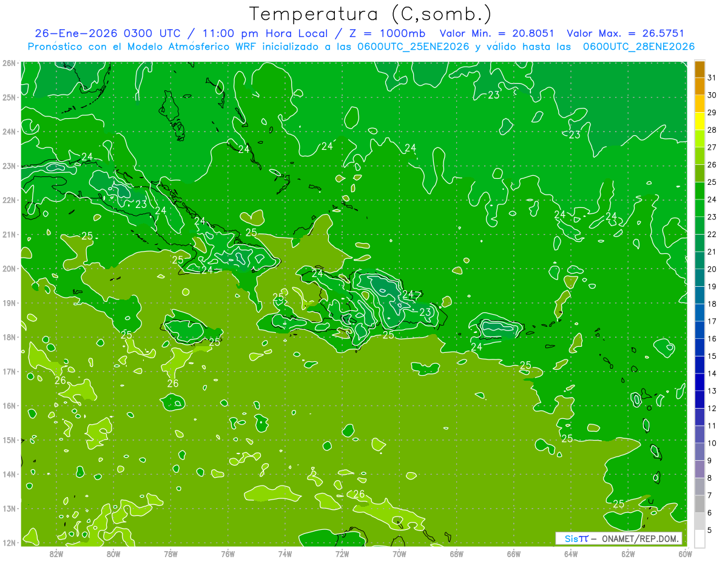Click the 74W longitude axis label
This screenshot has width=728, height=562.
[285, 553]
